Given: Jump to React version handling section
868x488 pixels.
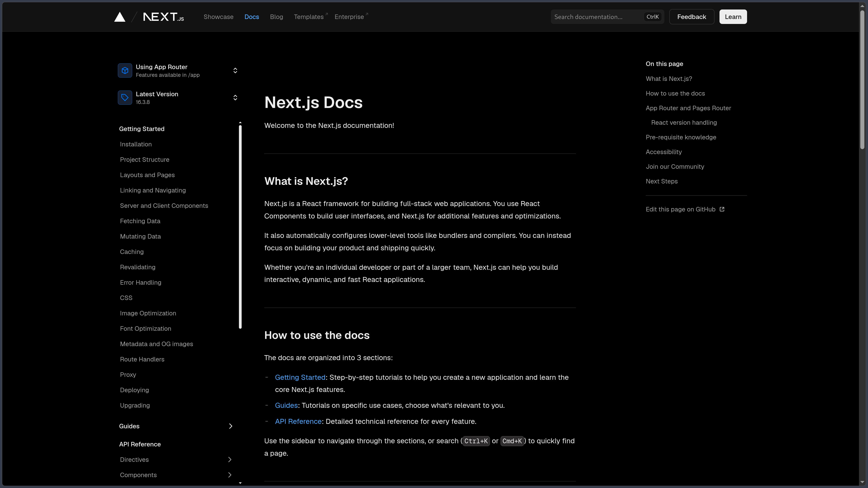Looking at the screenshot, I should pos(684,122).
